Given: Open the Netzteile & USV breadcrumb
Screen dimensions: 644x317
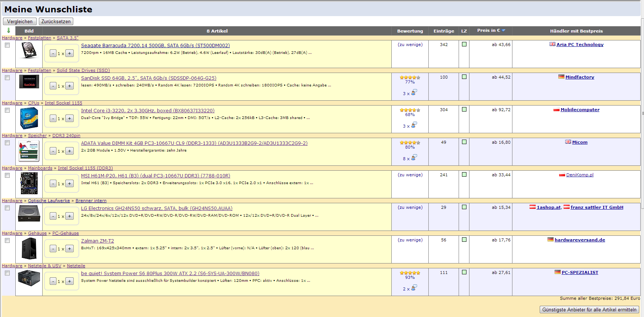Looking at the screenshot, I should [x=44, y=266].
